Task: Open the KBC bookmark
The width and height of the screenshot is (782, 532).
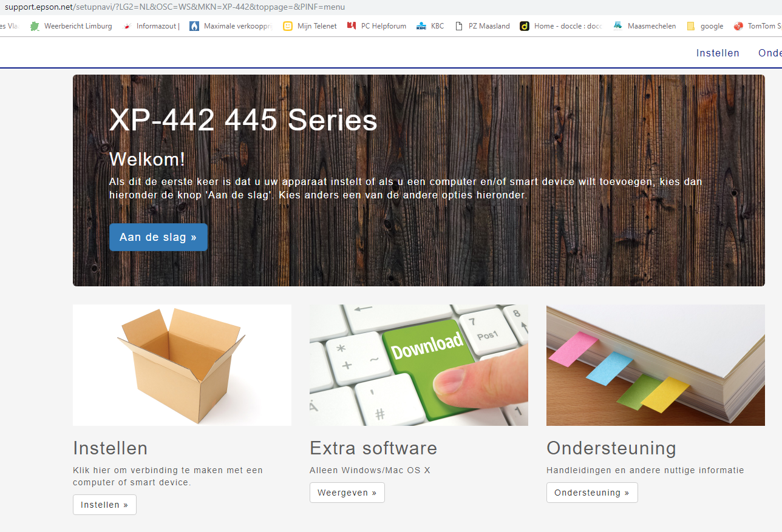Action: (430, 26)
